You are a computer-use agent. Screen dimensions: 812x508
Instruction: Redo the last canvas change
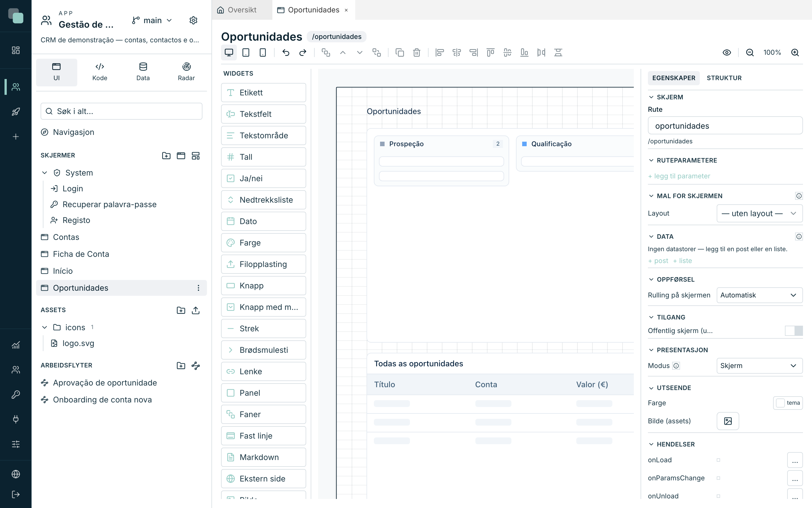(303, 52)
